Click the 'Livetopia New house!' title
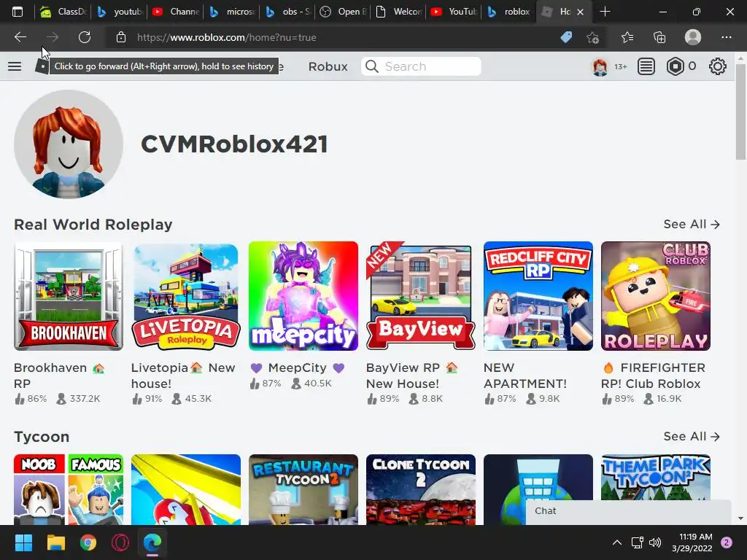The height and width of the screenshot is (560, 747). [183, 376]
